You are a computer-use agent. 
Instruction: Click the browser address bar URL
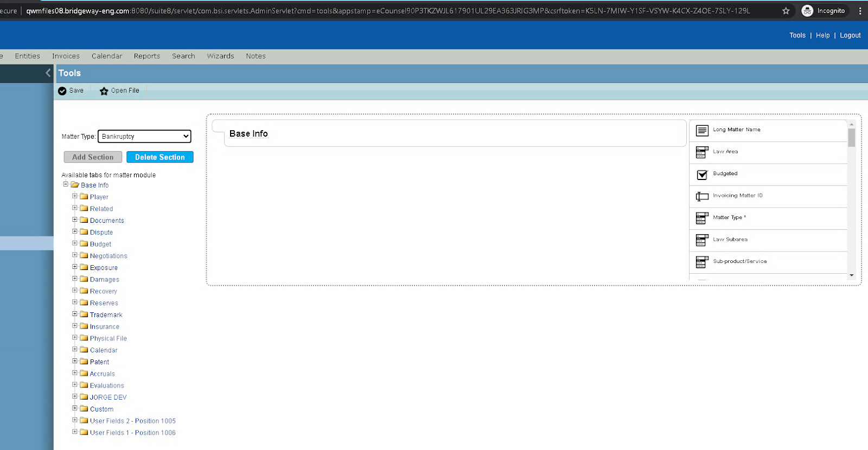click(x=388, y=11)
